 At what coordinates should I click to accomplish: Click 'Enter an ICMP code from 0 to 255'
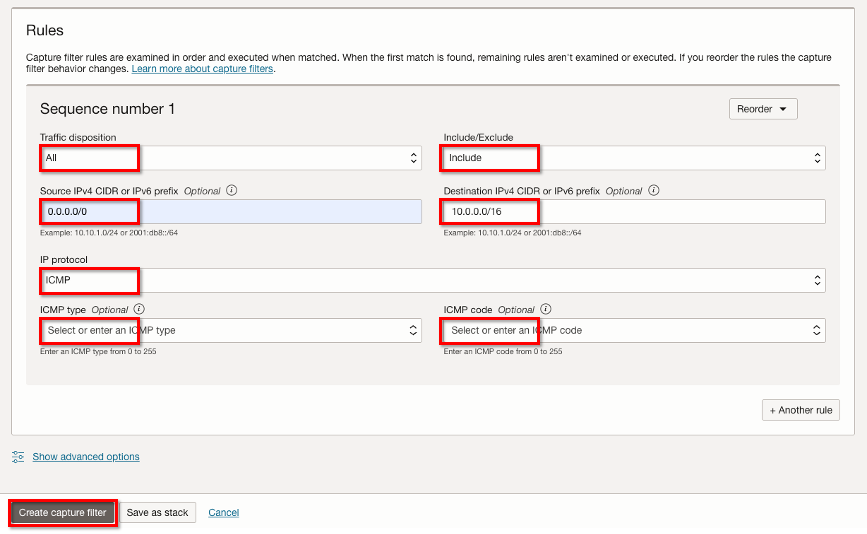pyautogui.click(x=503, y=352)
